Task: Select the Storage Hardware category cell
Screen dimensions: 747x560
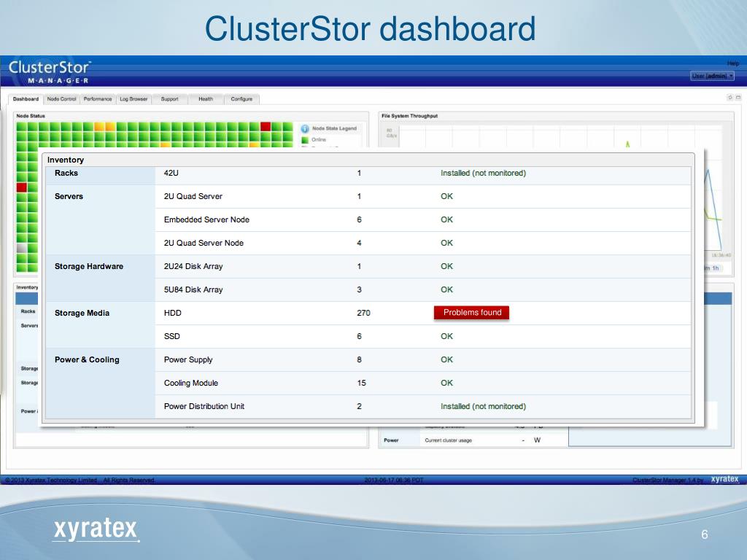Action: (101, 278)
